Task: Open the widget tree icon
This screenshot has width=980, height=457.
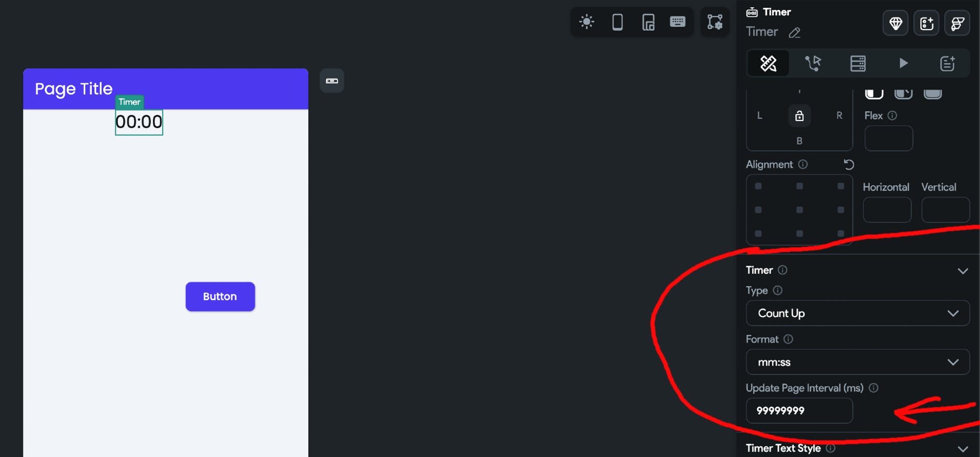Action: point(715,21)
